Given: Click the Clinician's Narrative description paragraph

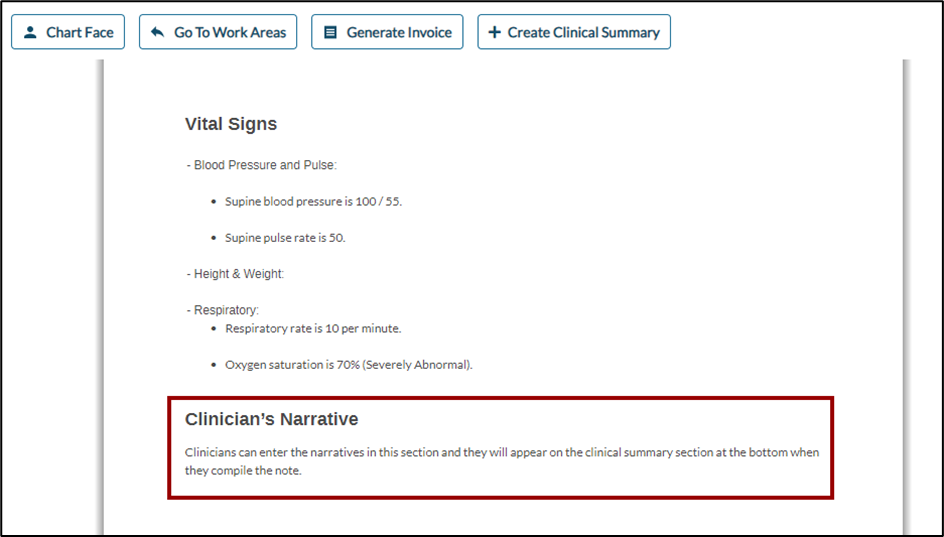Looking at the screenshot, I should pyautogui.click(x=501, y=461).
